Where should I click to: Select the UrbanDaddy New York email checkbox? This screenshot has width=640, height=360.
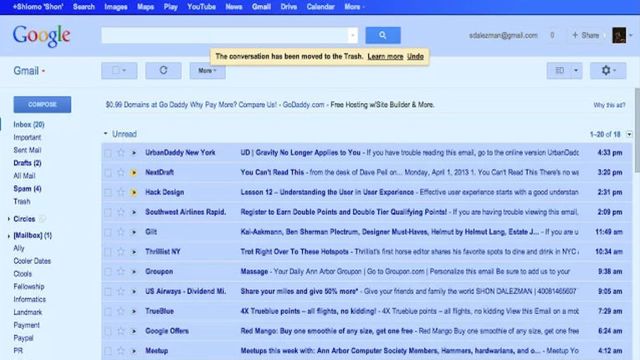click(x=108, y=153)
